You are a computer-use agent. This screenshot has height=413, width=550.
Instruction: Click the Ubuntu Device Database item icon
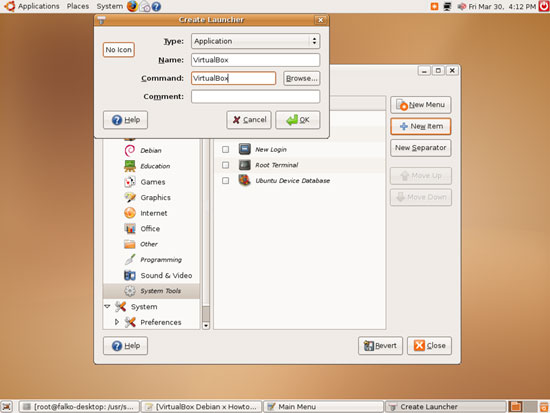pos(244,180)
